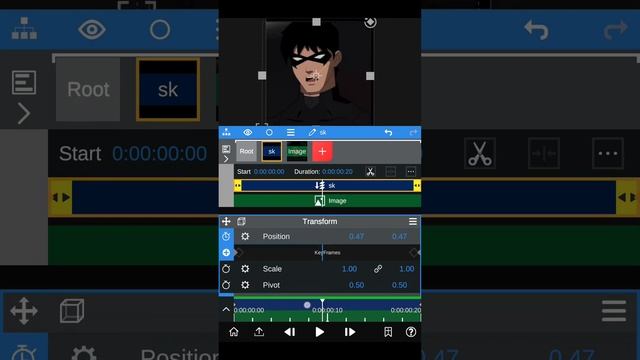Select the sk layer tab
Viewport: 640px width, 360px height.
[x=271, y=151]
